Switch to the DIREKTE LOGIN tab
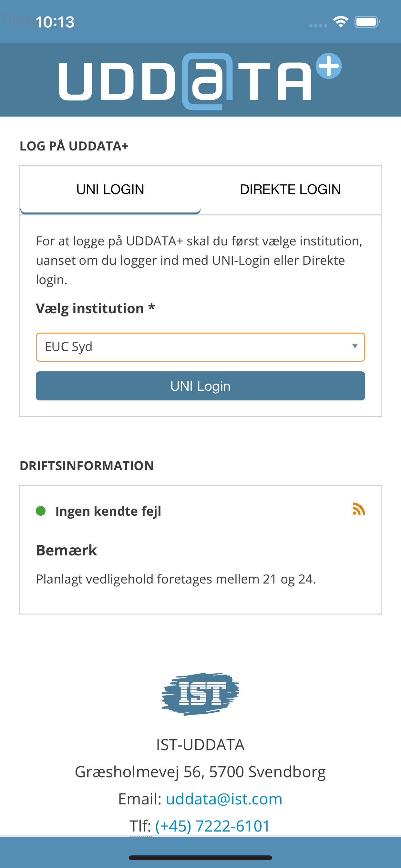 pyautogui.click(x=290, y=190)
